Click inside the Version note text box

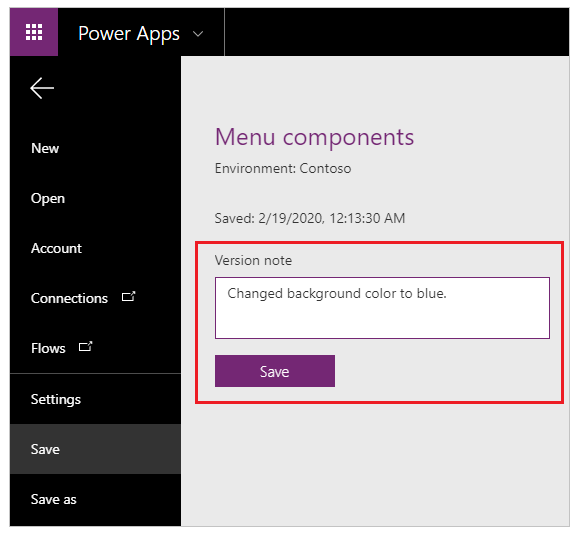(x=382, y=308)
